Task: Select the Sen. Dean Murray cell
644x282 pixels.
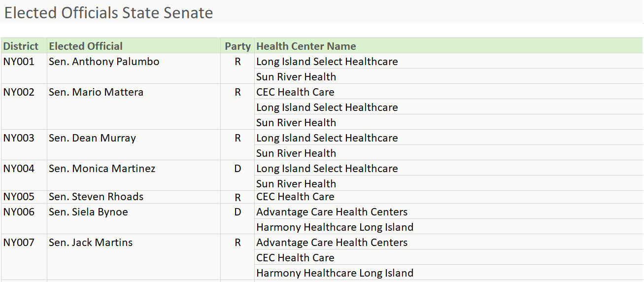Action: [92, 138]
